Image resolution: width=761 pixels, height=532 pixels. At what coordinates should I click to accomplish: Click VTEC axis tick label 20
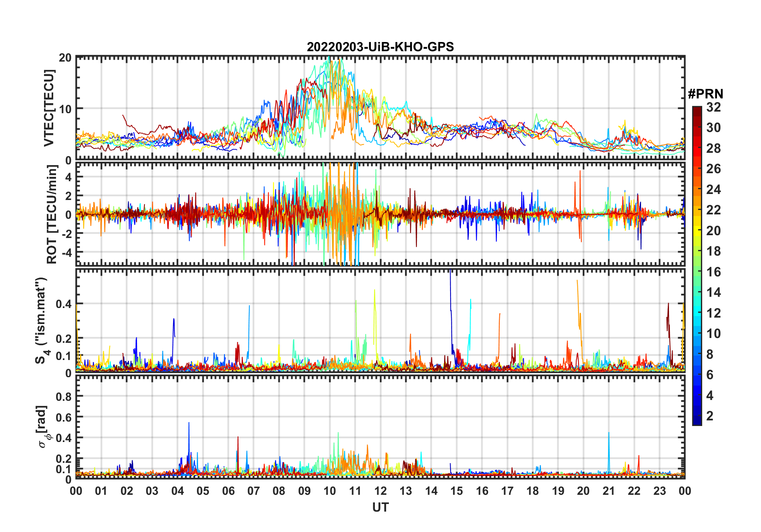click(x=65, y=58)
